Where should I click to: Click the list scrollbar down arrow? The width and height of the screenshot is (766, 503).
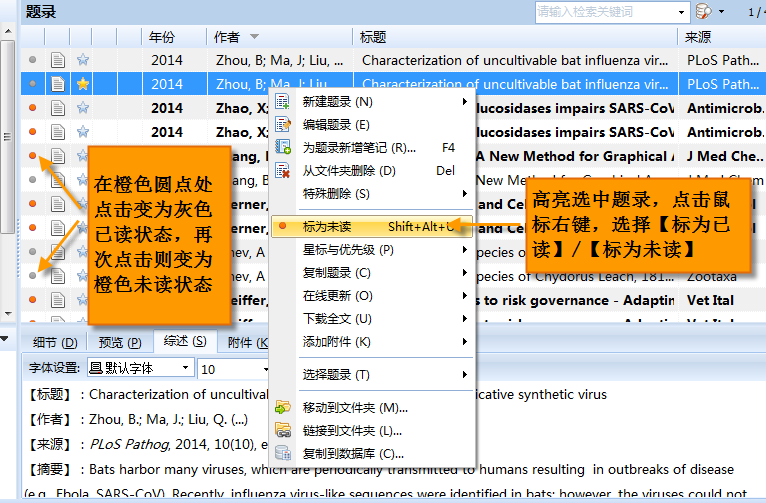(x=8, y=314)
